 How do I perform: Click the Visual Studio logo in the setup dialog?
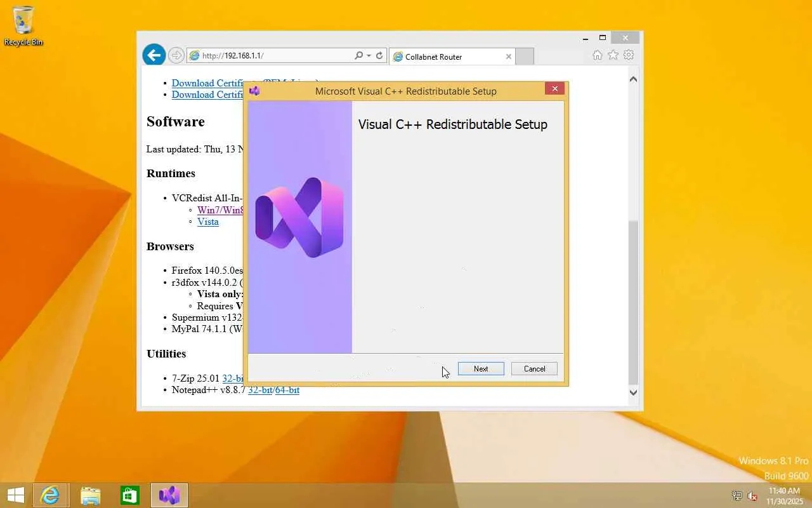pos(299,218)
